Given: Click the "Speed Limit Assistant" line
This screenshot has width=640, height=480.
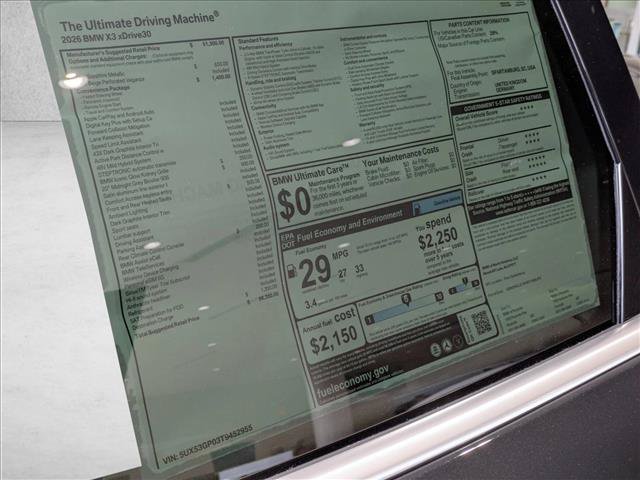Looking at the screenshot, I should point(116,144).
